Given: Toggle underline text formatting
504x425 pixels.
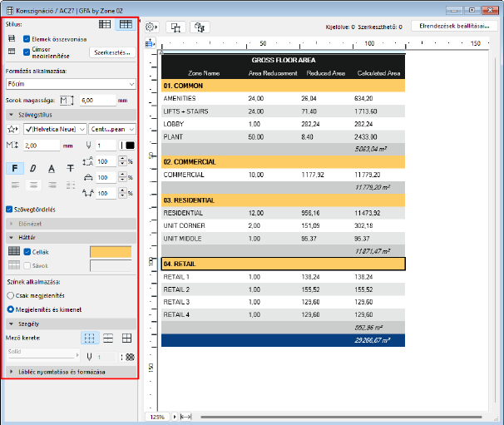Looking at the screenshot, I should pos(52,167).
